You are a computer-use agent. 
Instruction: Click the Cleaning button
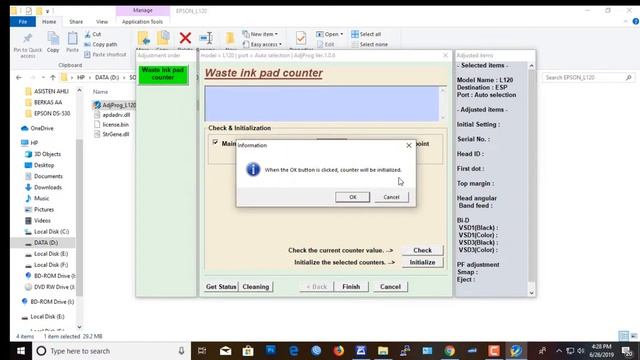[x=256, y=287]
